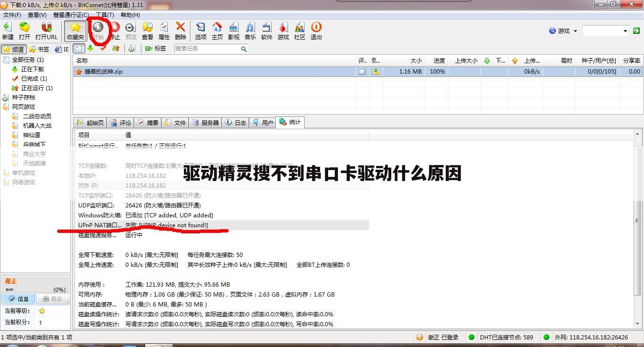Stop the task with the 停止 icon

[115, 31]
